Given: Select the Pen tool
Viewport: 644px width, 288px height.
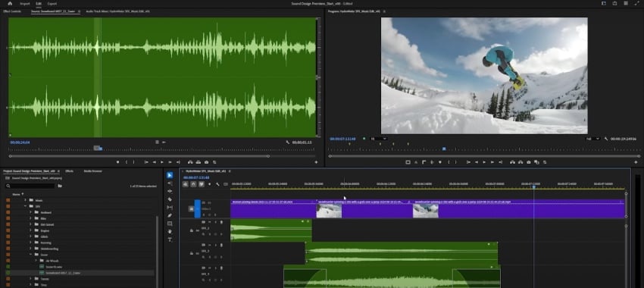Looking at the screenshot, I should tap(170, 215).
